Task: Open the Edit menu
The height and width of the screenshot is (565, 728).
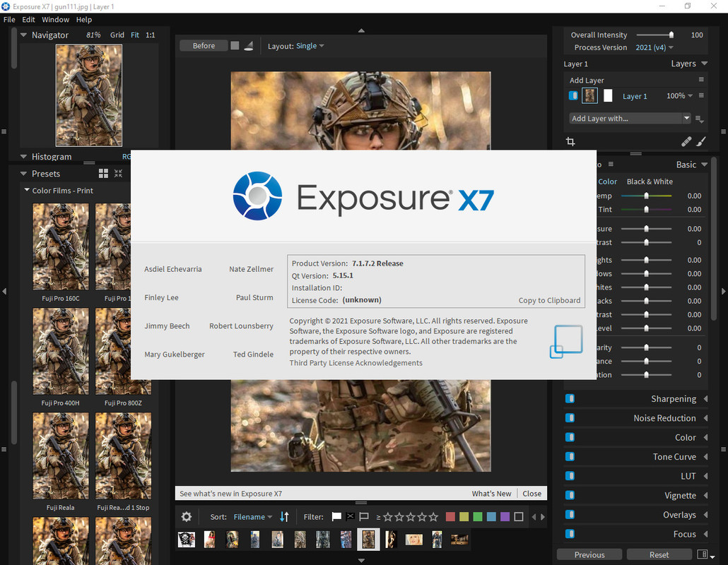Action: pos(28,20)
